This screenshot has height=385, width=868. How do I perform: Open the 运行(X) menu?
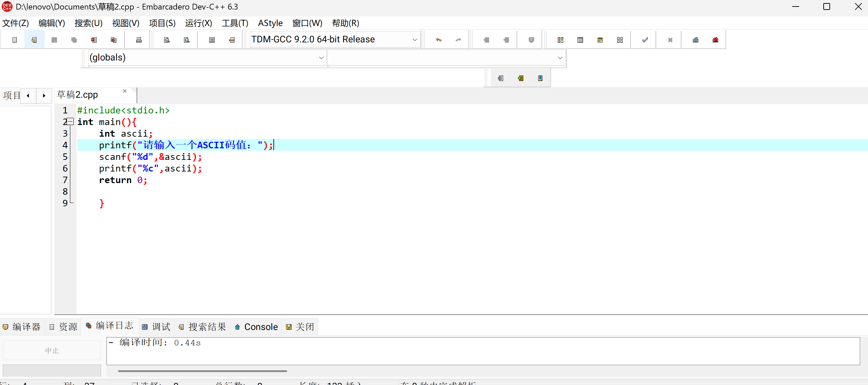(198, 23)
